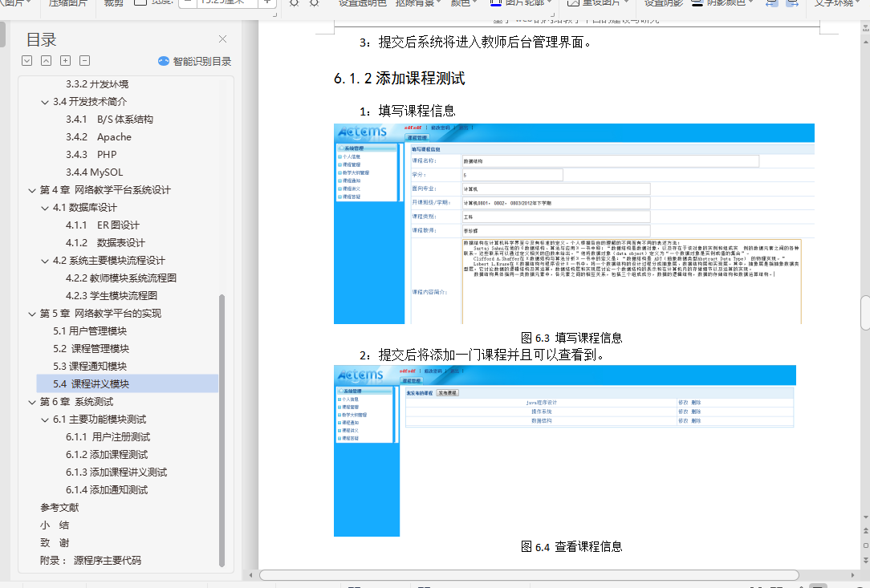Go to 3.4.1 B/S体系结构 heading
The image size is (870, 588).
tap(109, 120)
